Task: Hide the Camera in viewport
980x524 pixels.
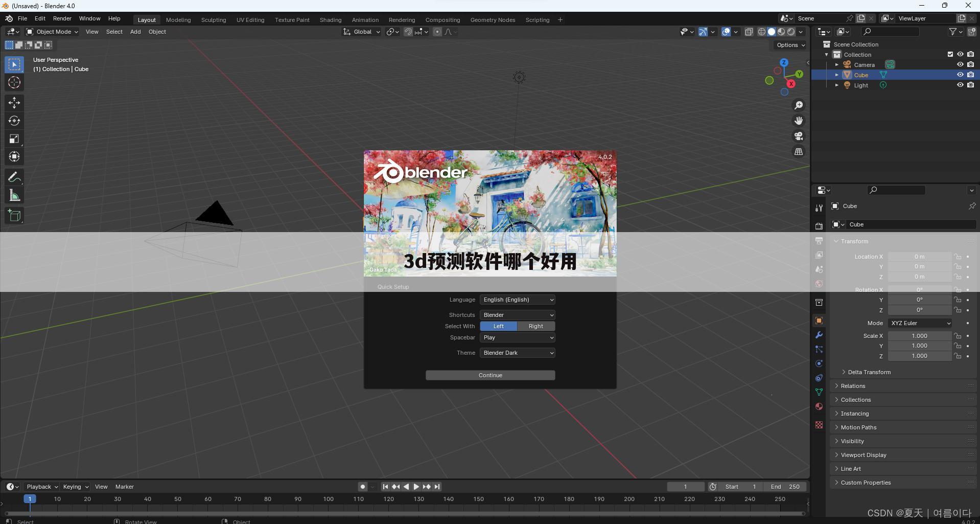Action: (x=960, y=64)
